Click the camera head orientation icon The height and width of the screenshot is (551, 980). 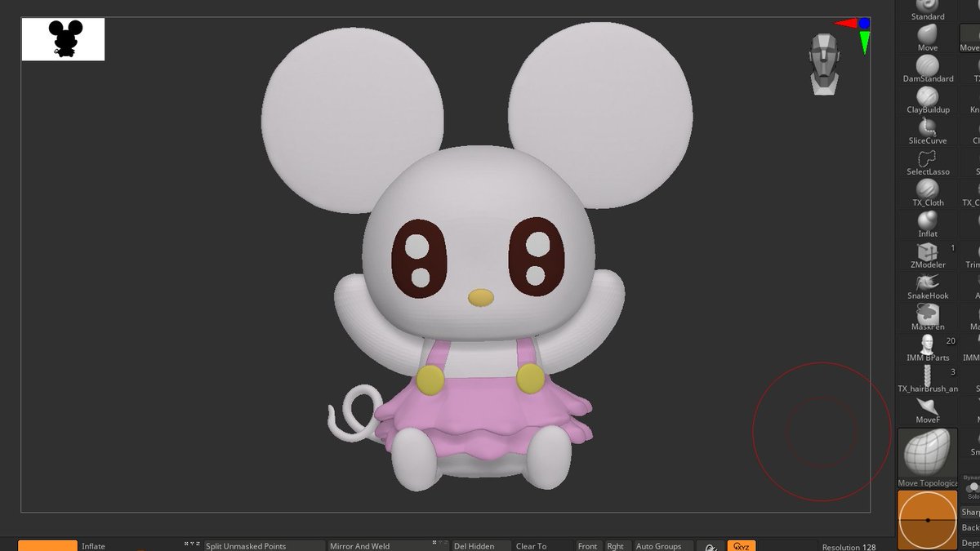click(824, 64)
